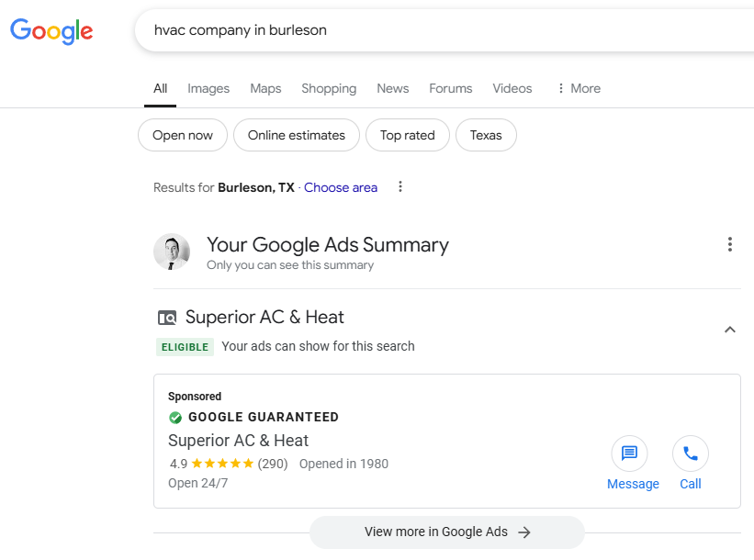Open the Superior AC & Heat sponsored listing
Screen dimensions: 754x560
pos(238,441)
